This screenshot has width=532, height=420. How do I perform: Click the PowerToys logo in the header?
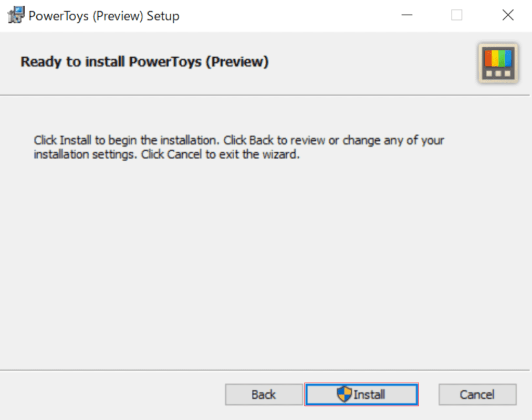(498, 63)
